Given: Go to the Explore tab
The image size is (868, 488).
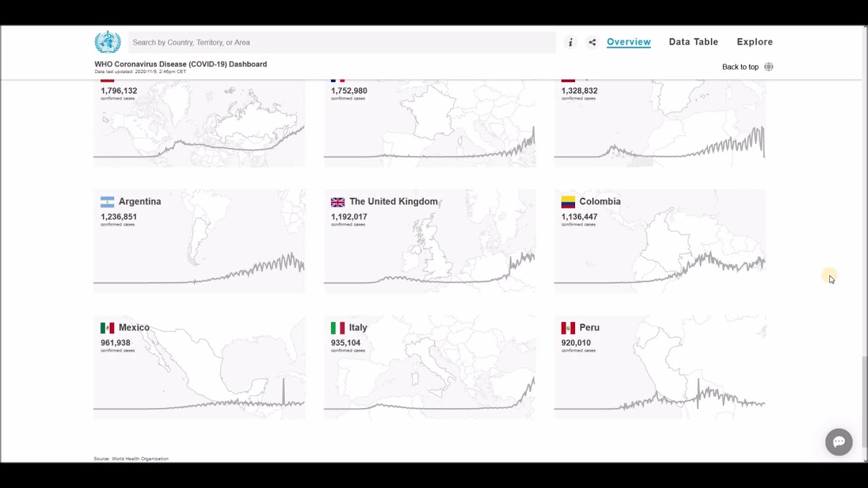Looking at the screenshot, I should coord(755,42).
